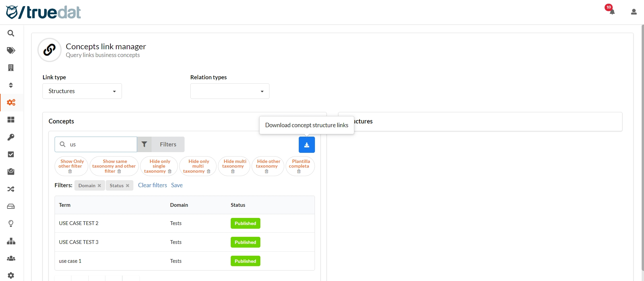Open the Relation types dropdown
The height and width of the screenshot is (281, 644).
point(229,91)
